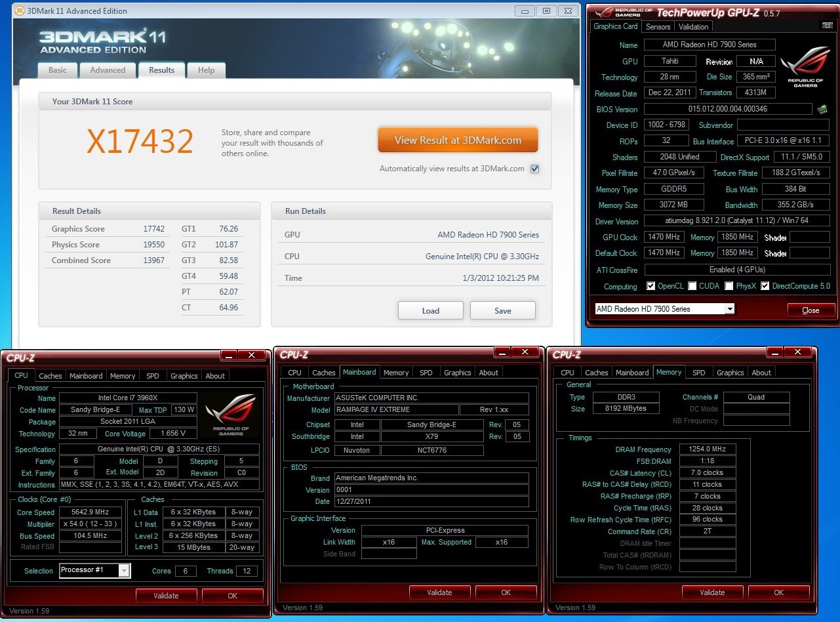This screenshot has height=622, width=840.
Task: Click the CAS# Latency value 7.0 clocks
Action: click(708, 472)
